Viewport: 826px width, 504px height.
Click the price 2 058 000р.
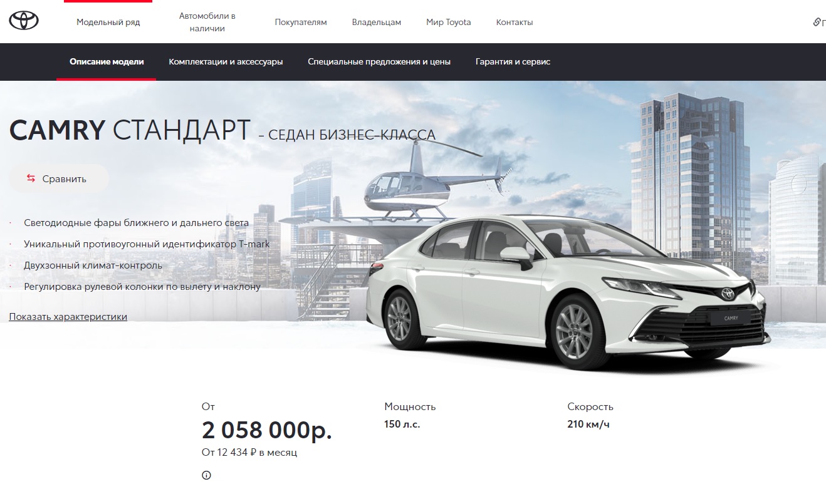[x=267, y=430]
